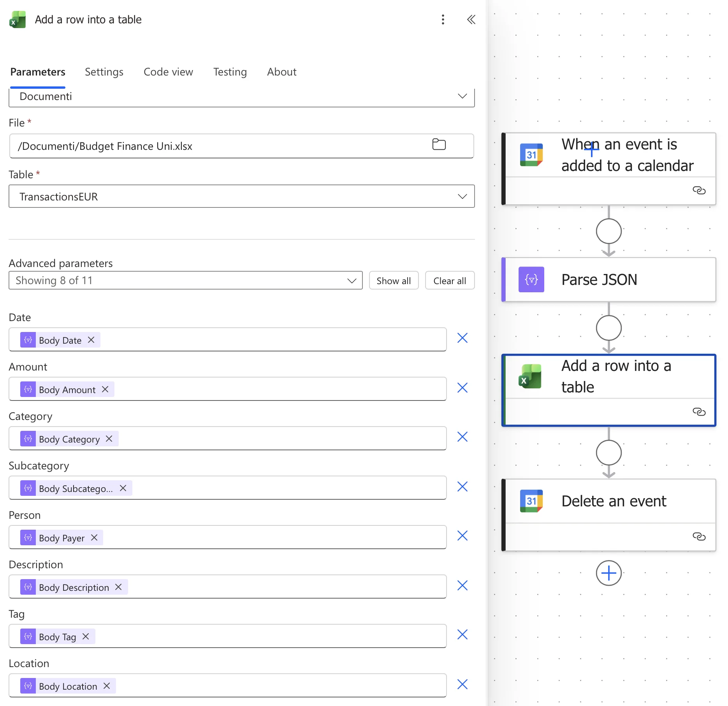The width and height of the screenshot is (728, 706).
Task: Insert step between Add a row and Delete event
Action: pos(608,453)
